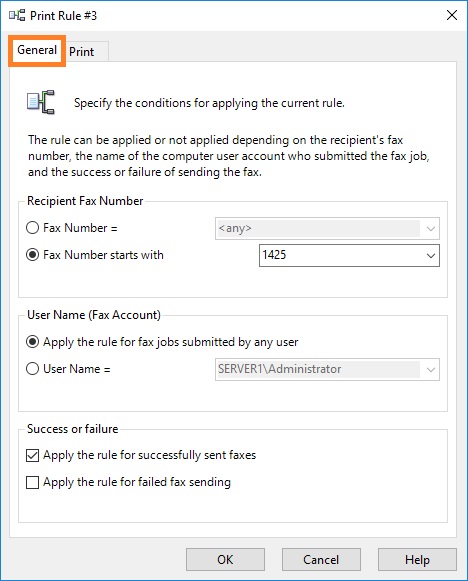Click the 'Recipient Fax Number' group label
Viewport: 468px width, 581px height.
[x=85, y=201]
